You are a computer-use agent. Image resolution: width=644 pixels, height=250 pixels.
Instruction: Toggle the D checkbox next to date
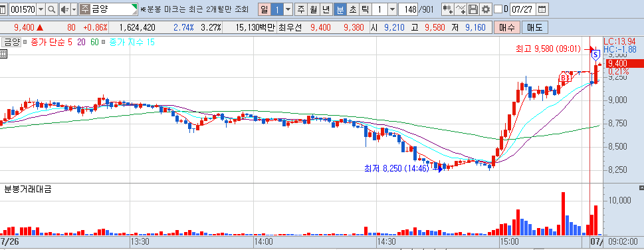498,9
